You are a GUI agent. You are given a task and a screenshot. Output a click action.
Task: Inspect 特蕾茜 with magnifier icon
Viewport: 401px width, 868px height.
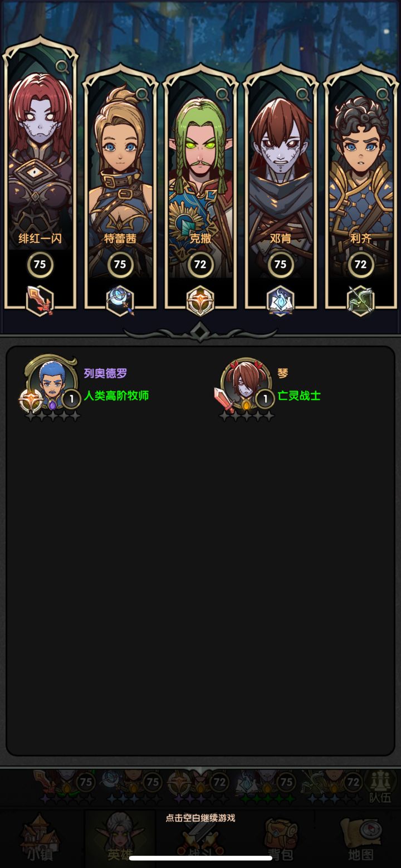[143, 94]
